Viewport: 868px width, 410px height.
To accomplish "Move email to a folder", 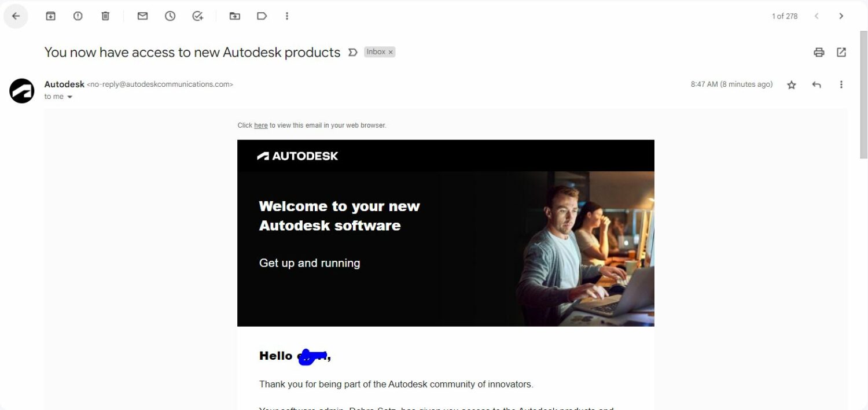I will click(234, 16).
